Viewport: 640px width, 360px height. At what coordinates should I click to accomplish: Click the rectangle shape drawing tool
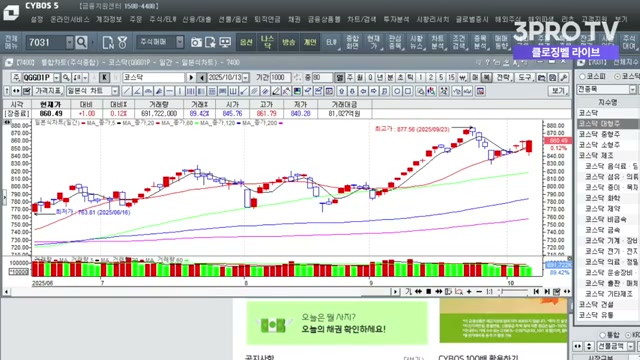(x=408, y=91)
